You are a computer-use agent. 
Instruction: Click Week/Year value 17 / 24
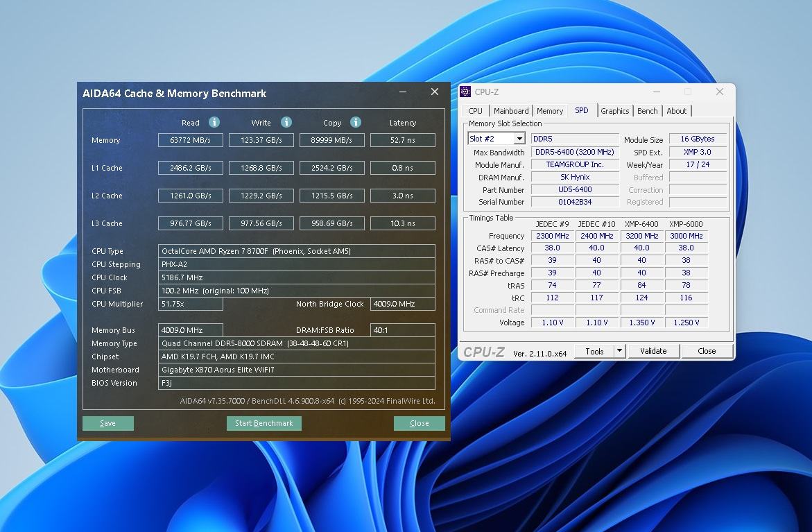(x=698, y=164)
